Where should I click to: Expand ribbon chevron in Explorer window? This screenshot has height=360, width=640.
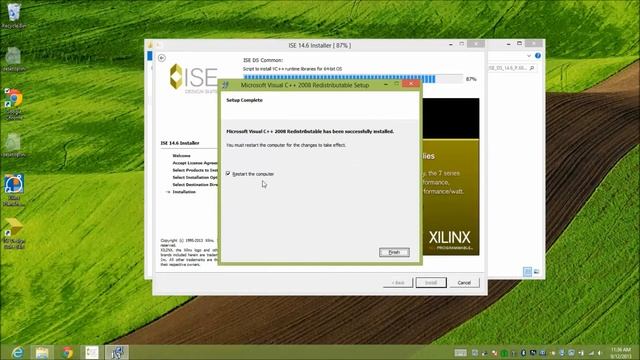(x=529, y=56)
